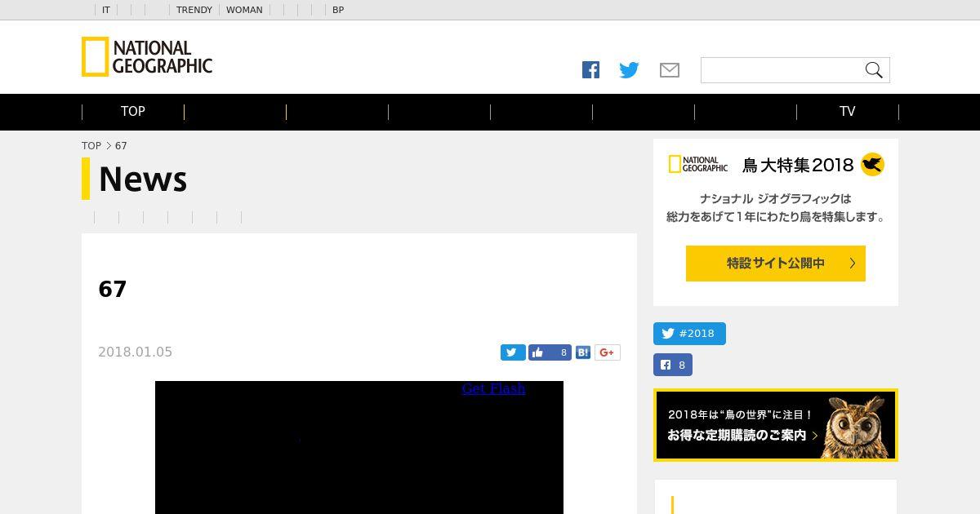980x514 pixels.
Task: Click the News section heading
Action: pyautogui.click(x=143, y=179)
